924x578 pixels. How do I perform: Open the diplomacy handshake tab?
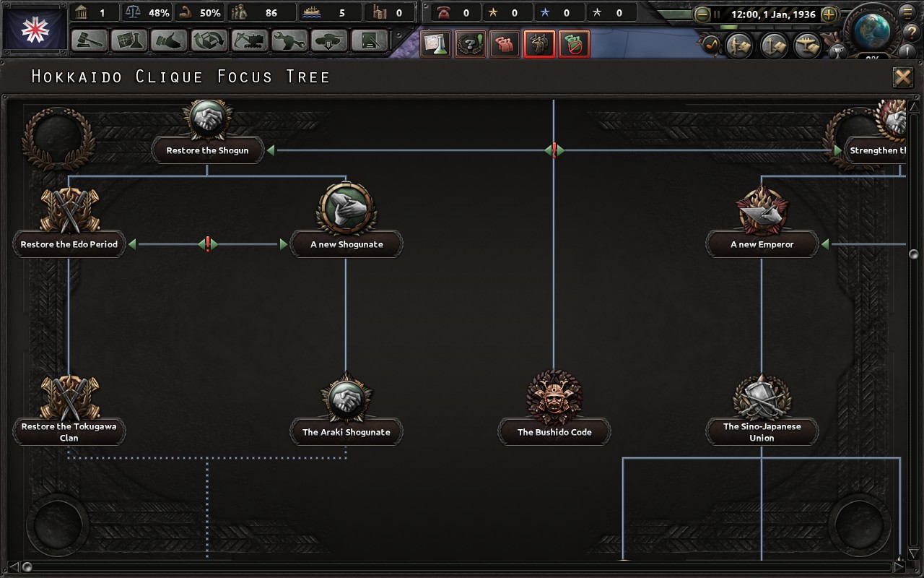coord(170,40)
